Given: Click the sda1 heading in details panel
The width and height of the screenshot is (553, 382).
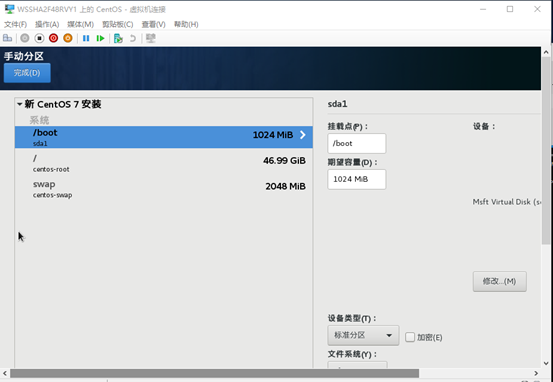Looking at the screenshot, I should [338, 104].
